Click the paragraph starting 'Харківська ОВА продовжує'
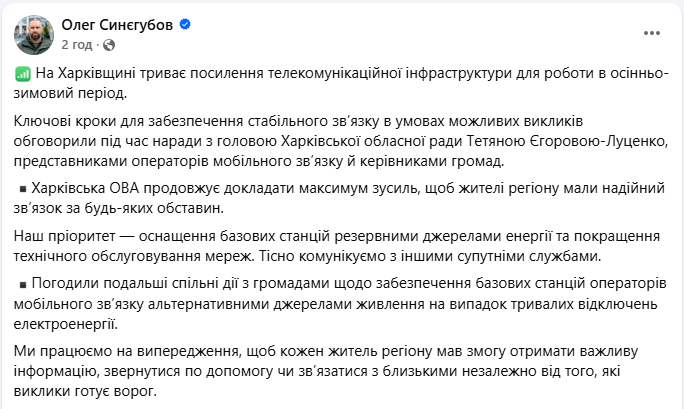This screenshot has width=684, height=409. click(300, 198)
